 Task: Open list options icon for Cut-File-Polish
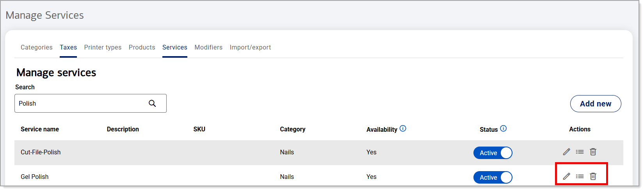click(580, 152)
